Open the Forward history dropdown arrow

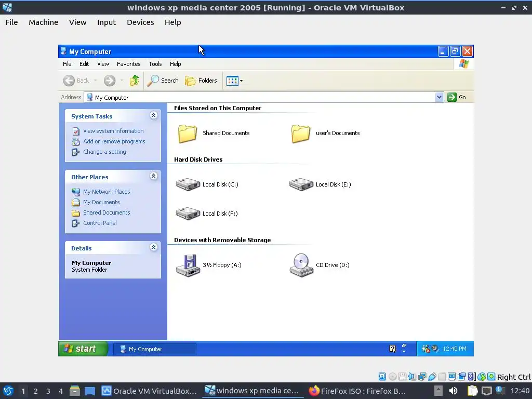[122, 81]
